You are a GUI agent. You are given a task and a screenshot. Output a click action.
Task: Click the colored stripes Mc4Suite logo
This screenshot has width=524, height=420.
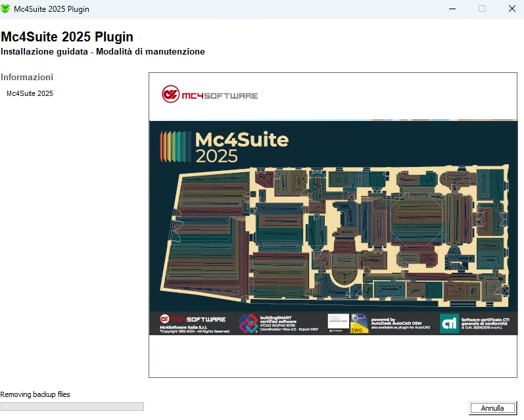coord(174,147)
